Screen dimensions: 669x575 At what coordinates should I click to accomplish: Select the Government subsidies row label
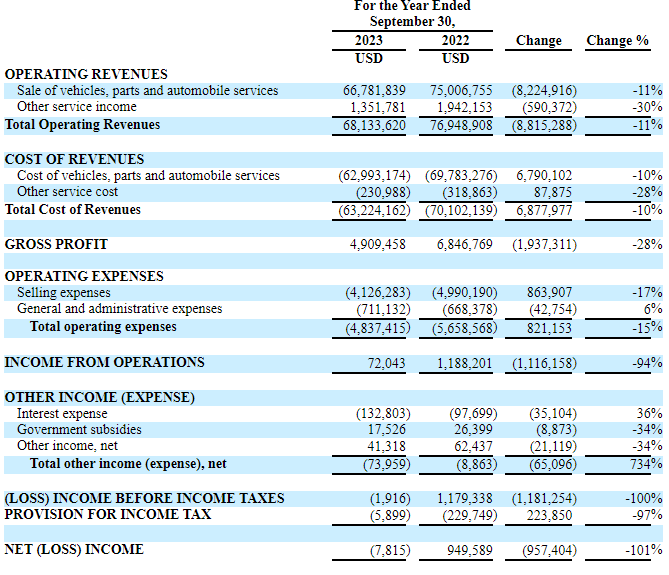79,430
